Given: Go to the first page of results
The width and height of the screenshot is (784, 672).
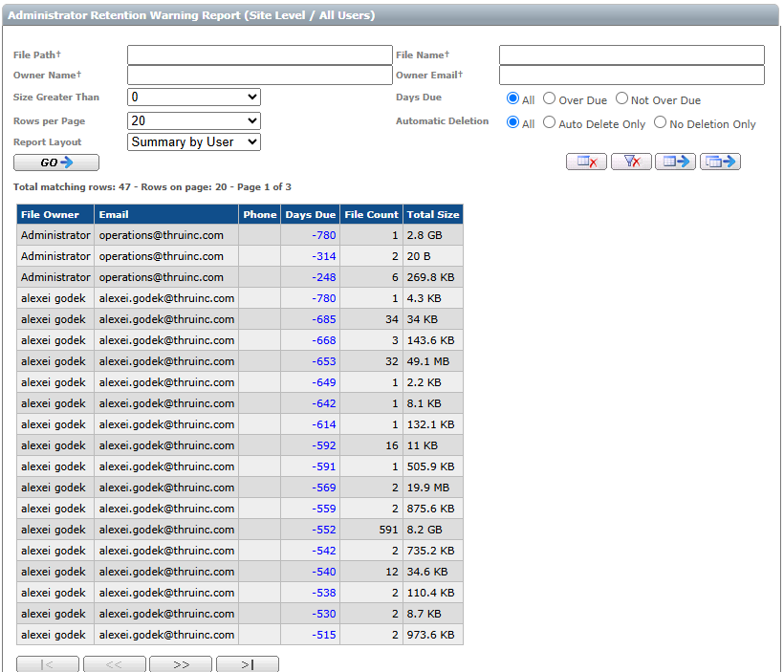Looking at the screenshot, I should (48, 664).
